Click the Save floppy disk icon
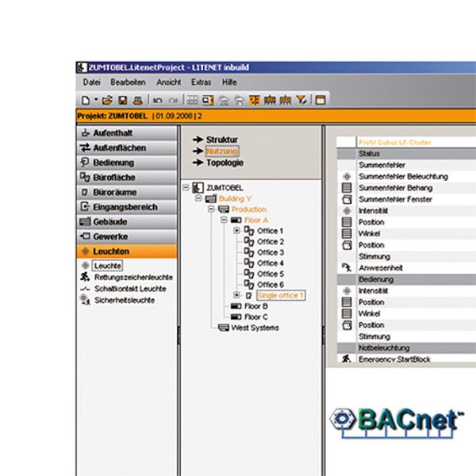This screenshot has height=476, width=476. 123,100
